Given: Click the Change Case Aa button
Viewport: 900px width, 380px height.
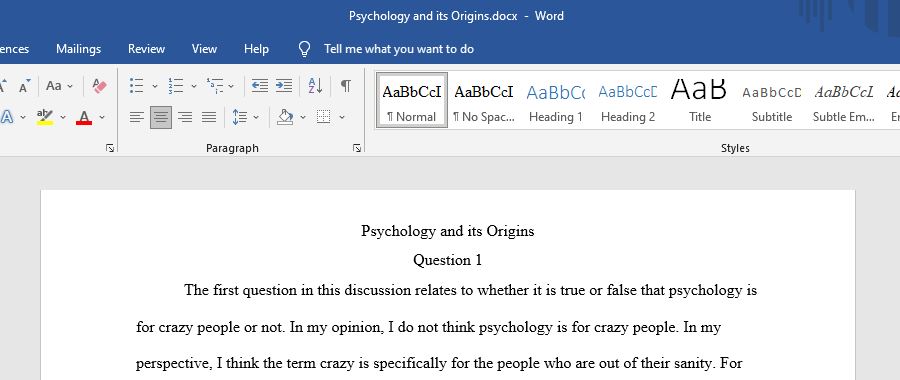Looking at the screenshot, I should (53, 86).
